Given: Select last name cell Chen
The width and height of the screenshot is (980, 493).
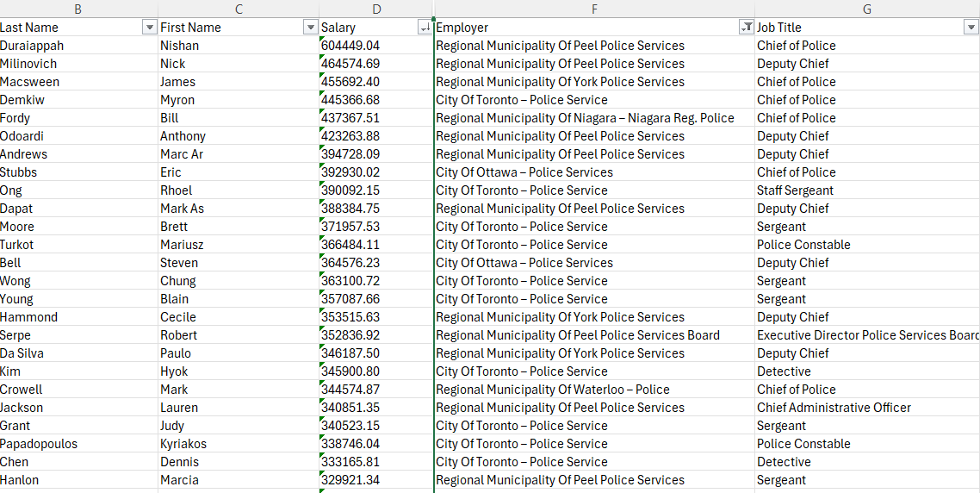Looking at the screenshot, I should tap(78, 462).
